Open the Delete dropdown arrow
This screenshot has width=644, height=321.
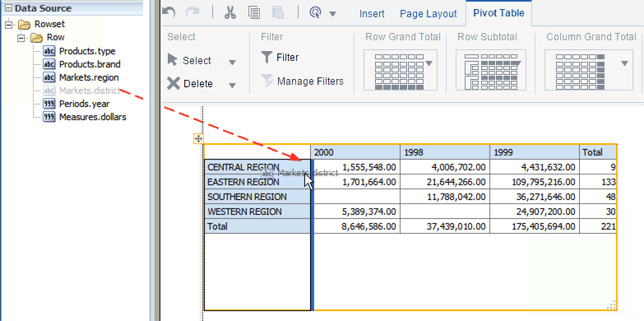233,86
